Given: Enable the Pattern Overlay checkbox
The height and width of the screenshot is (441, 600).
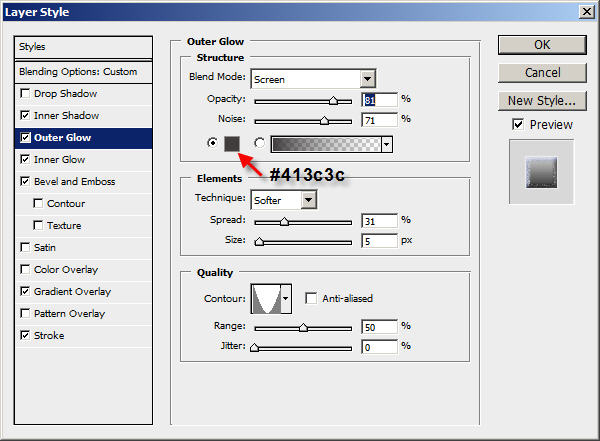Looking at the screenshot, I should pos(25,314).
